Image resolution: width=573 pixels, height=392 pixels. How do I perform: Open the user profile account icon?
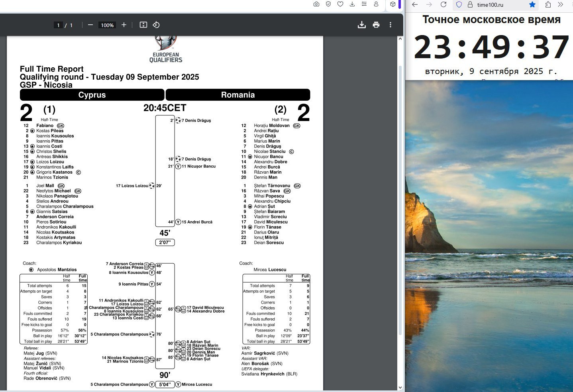[x=376, y=4]
